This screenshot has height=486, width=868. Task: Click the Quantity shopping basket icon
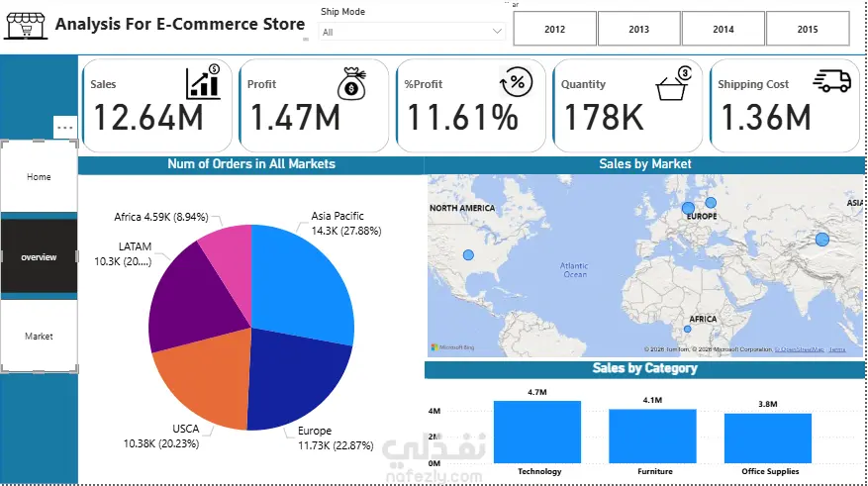(x=674, y=83)
